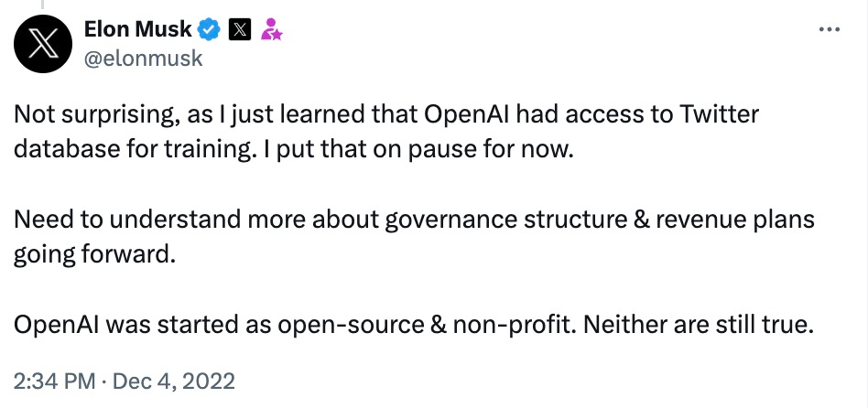Click the sentence 'Neither are still true.'
Screen dimensions: 868x408
pos(698,326)
